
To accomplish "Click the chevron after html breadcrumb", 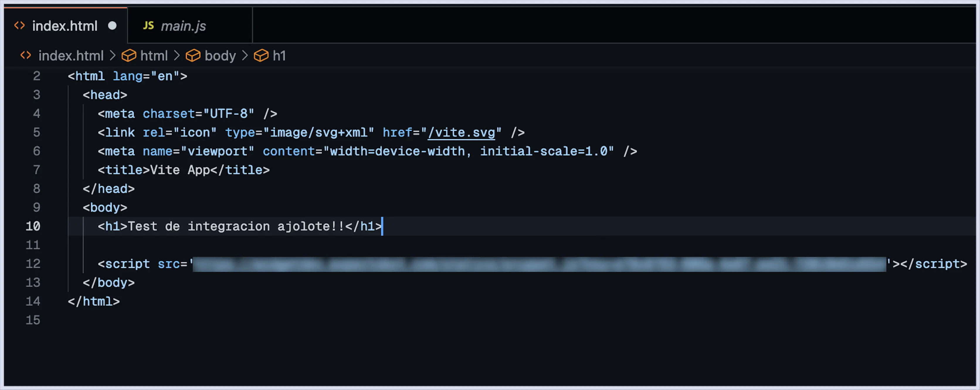I will click(177, 56).
